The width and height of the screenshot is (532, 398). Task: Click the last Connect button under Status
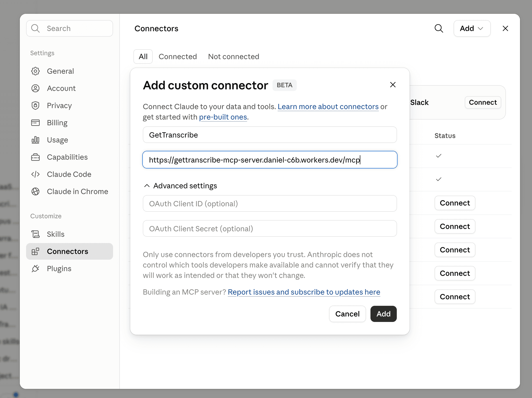[x=455, y=297]
